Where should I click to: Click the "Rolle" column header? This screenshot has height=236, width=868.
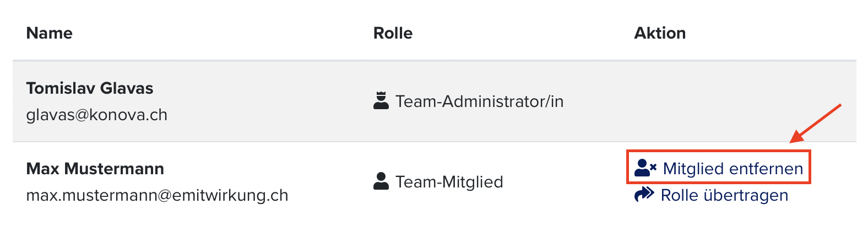393,33
